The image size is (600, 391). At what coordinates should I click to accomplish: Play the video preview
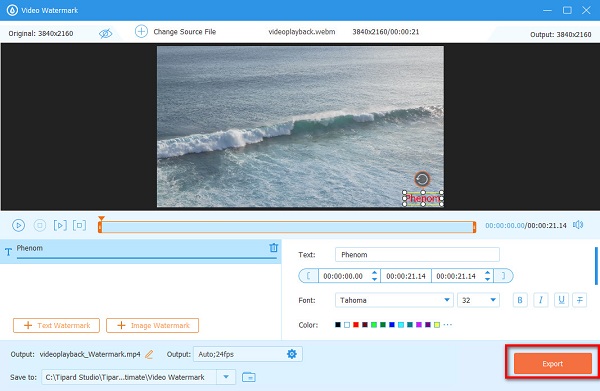[18, 225]
